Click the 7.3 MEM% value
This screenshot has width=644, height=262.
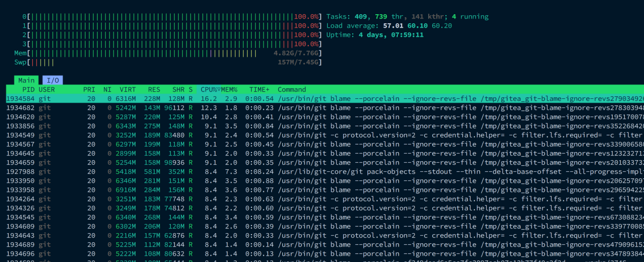point(231,171)
